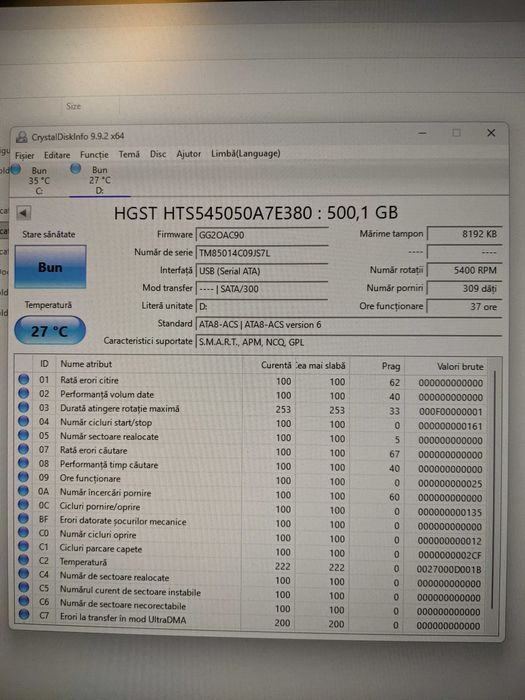Image resolution: width=525 pixels, height=700 pixels.
Task: Click the 27 °C temperature button
Action: coord(50,331)
